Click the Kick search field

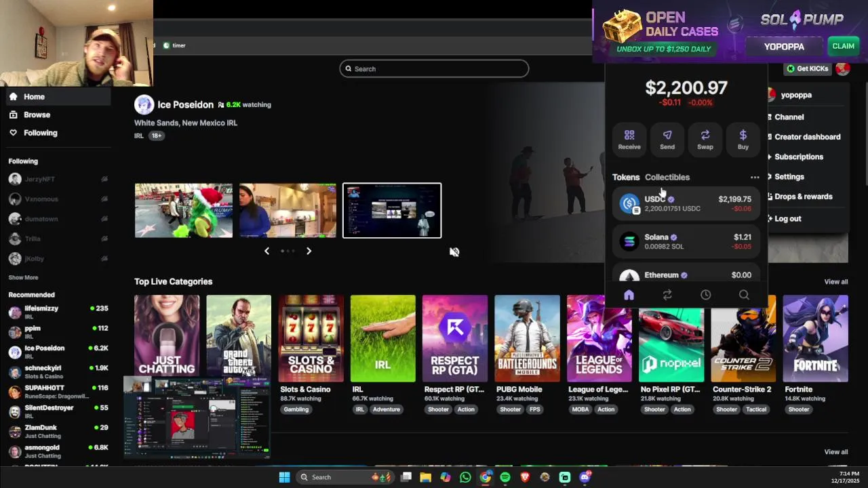click(x=434, y=68)
